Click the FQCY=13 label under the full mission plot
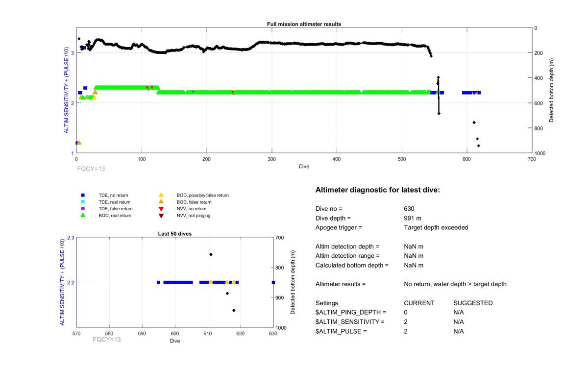 pos(91,169)
